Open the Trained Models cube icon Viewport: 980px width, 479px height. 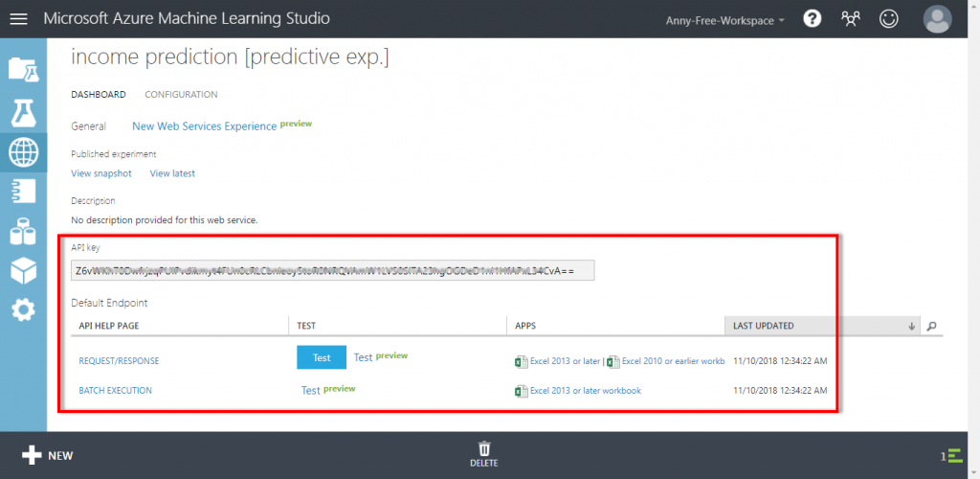[x=23, y=270]
